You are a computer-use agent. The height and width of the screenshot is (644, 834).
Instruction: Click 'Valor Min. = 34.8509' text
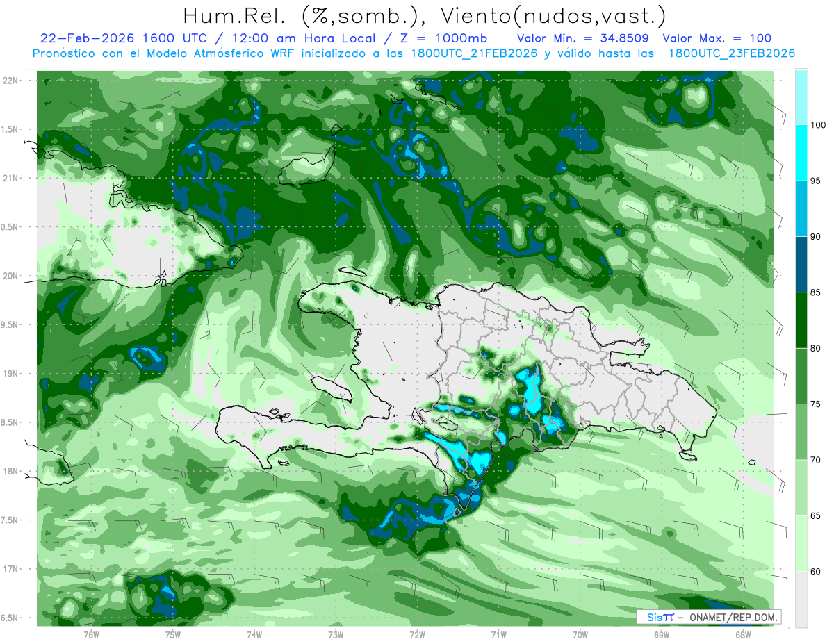[x=582, y=39]
